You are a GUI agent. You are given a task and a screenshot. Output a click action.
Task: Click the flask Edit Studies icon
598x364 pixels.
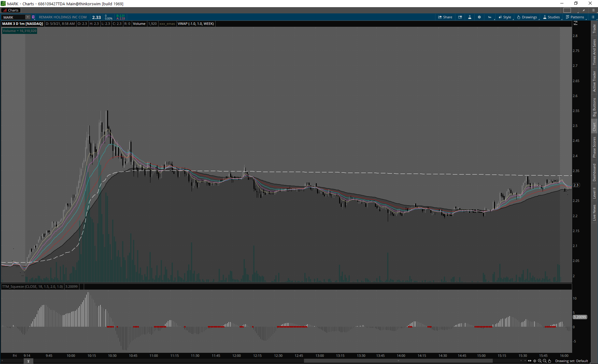470,17
